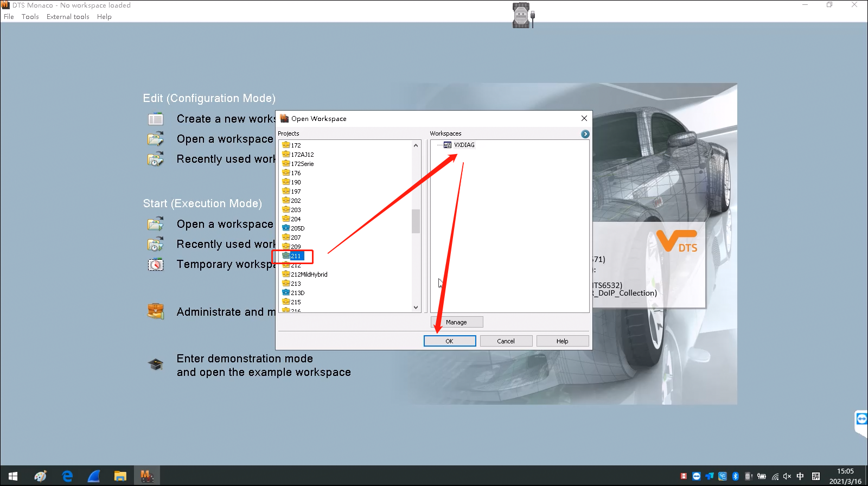Click the Create a new workspace icon
This screenshot has height=486, width=868.
pyautogui.click(x=156, y=119)
